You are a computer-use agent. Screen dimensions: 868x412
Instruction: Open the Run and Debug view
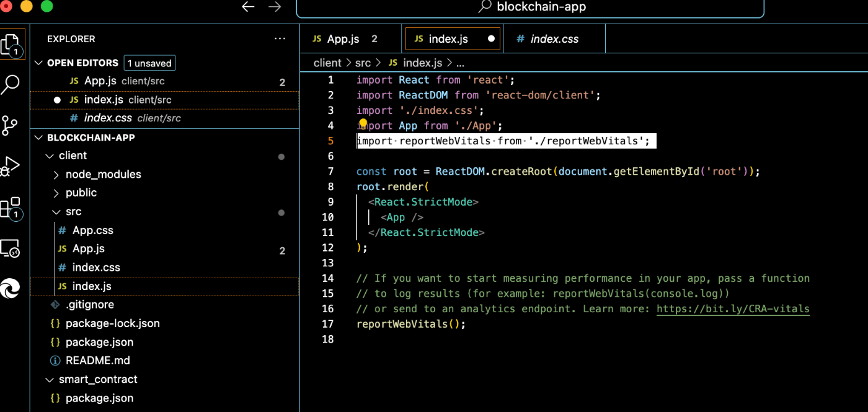tap(11, 166)
